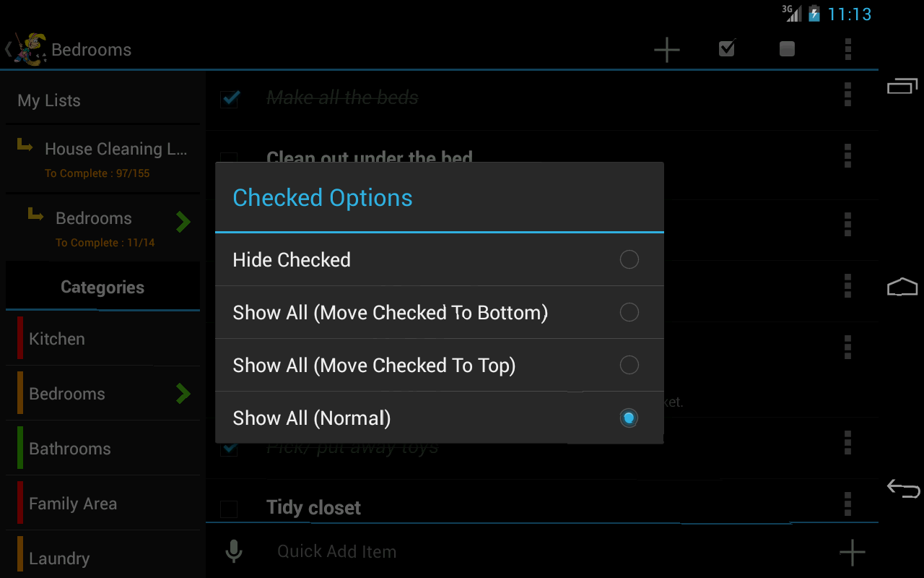The width and height of the screenshot is (924, 578).
Task: Open the Family Area category
Action: [x=103, y=504]
